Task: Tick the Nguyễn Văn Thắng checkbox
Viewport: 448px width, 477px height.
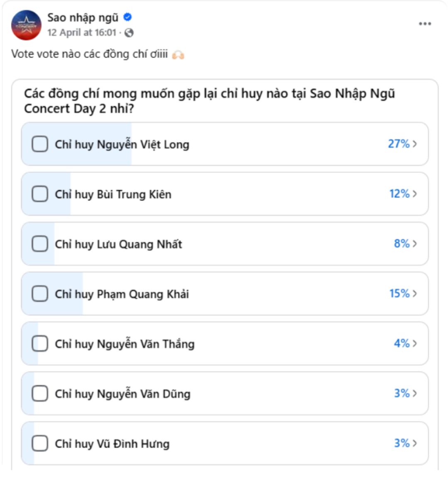Action: tap(40, 343)
